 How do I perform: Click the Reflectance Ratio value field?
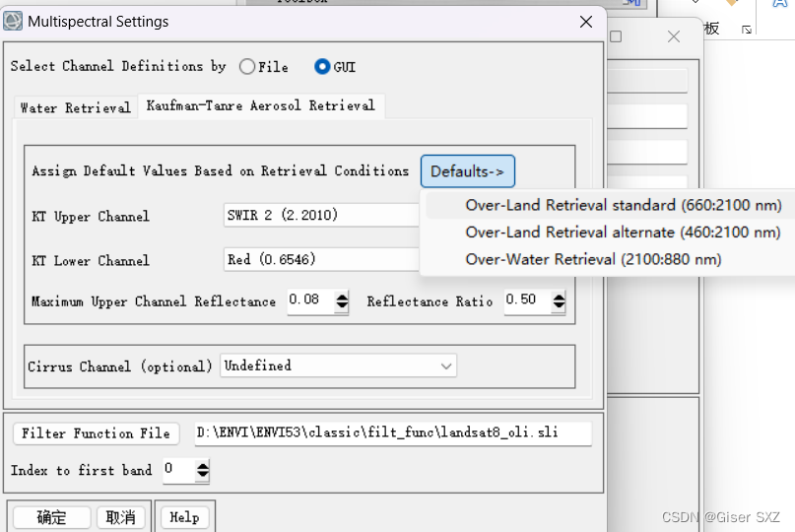527,300
